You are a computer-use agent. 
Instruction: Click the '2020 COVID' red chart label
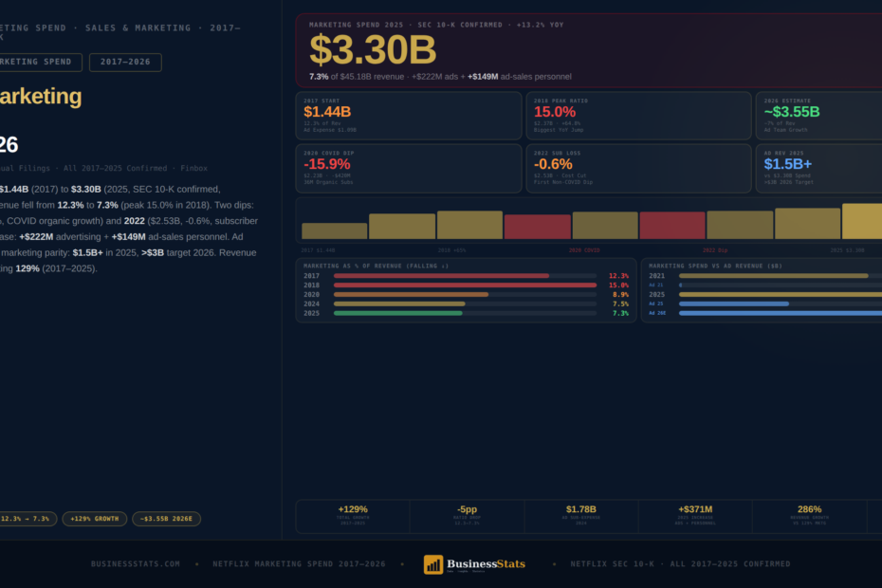(x=584, y=250)
